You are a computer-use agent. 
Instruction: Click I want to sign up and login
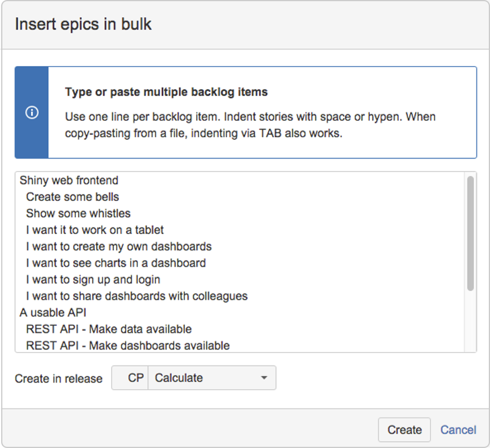93,280
